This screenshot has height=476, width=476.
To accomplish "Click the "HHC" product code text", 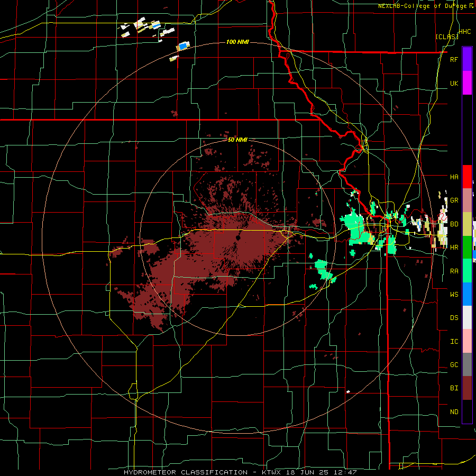I will pyautogui.click(x=464, y=31).
